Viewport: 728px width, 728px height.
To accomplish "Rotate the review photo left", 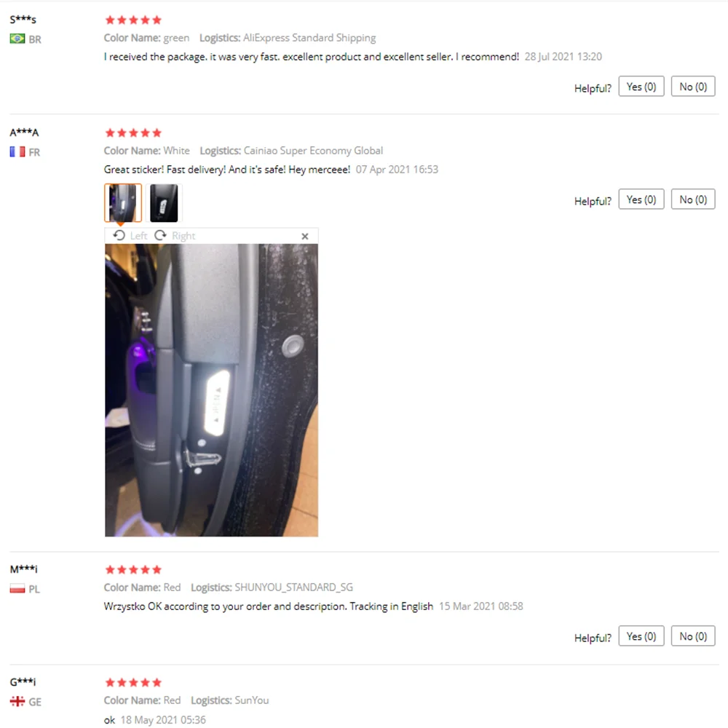I will 130,235.
